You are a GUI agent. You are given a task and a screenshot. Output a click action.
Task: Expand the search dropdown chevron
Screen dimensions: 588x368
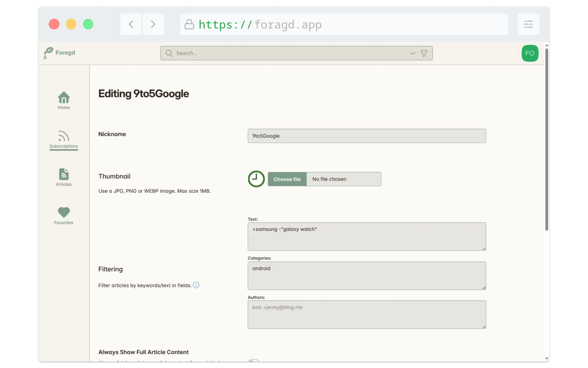click(x=413, y=53)
